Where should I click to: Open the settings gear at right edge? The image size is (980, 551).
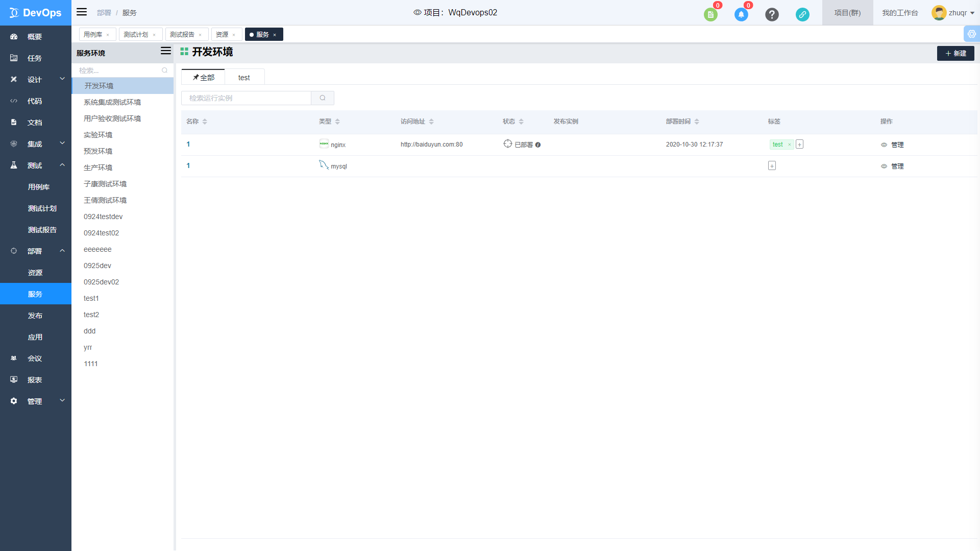tap(972, 34)
